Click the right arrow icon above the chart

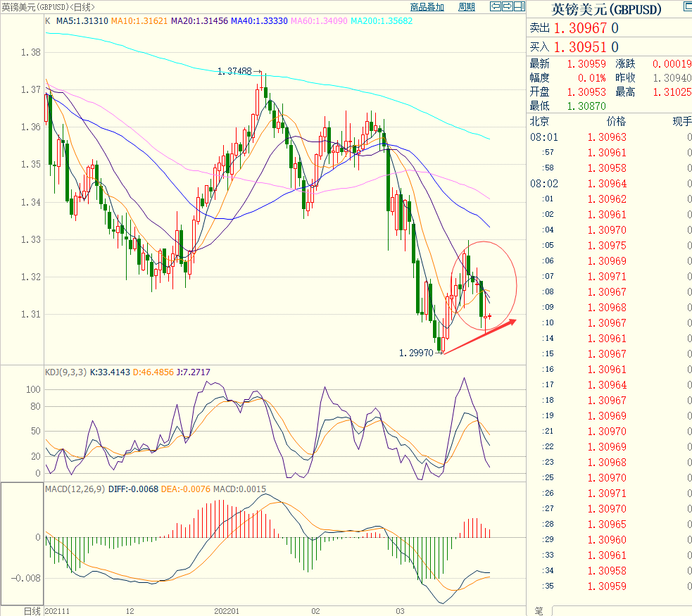click(508, 6)
